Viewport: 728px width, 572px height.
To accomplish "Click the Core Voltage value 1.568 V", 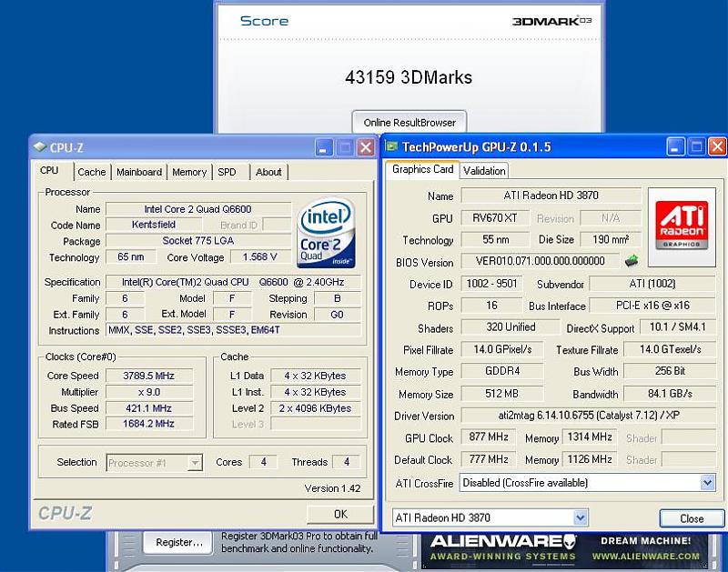I will (260, 257).
